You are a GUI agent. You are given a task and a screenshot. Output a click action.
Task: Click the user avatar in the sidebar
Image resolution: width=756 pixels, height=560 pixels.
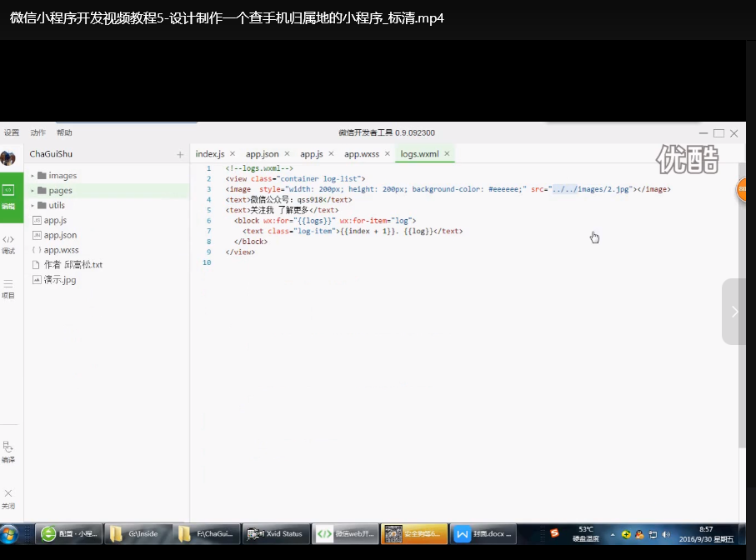[x=8, y=157]
